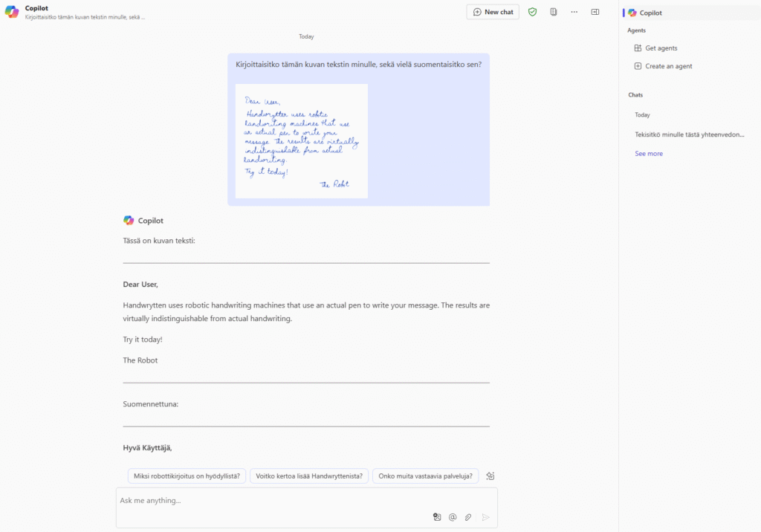This screenshot has width=761, height=532.
Task: Select Copilot in the right sidebar
Action: pos(692,13)
